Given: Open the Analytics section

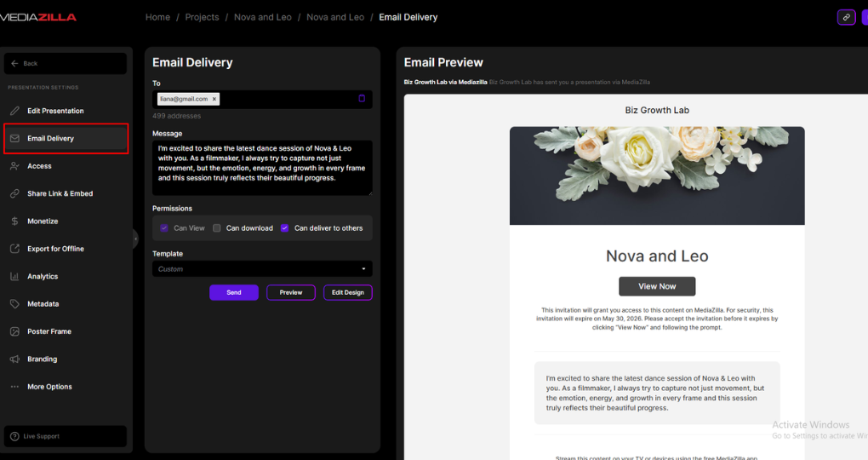Looking at the screenshot, I should point(66,277).
